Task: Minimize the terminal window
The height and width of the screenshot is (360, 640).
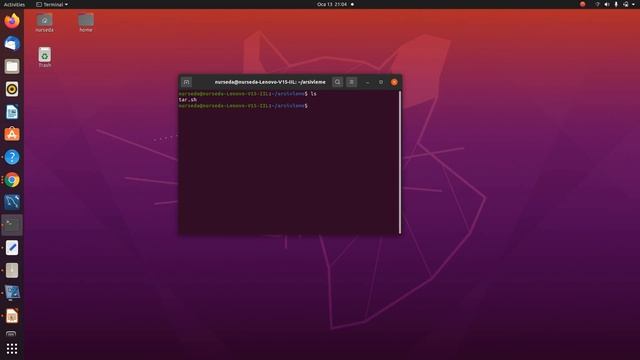Action: [367, 82]
